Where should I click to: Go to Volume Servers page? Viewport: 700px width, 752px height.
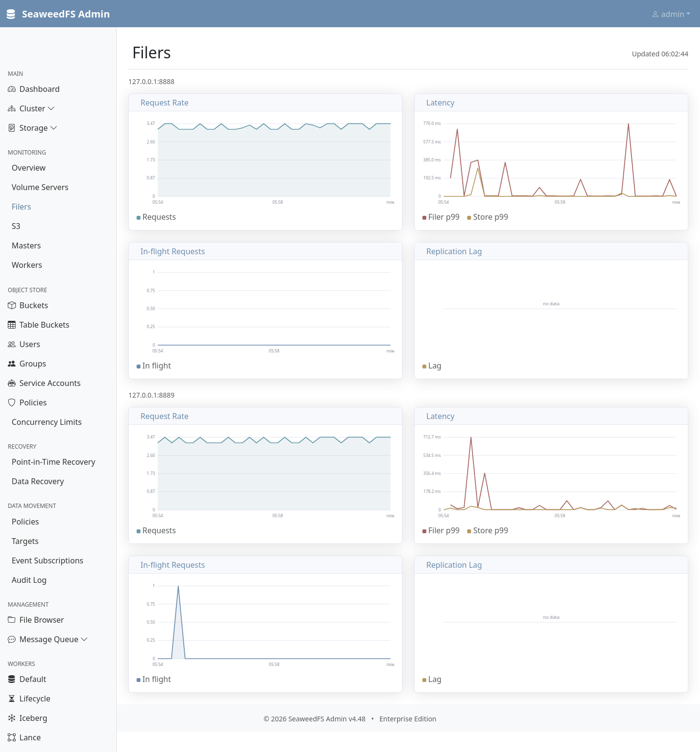(40, 188)
